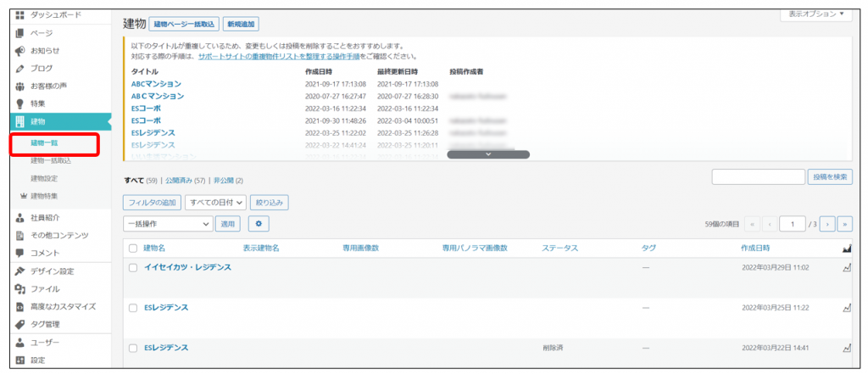Toggle the select-all checkbox beside 建物名 header

[x=132, y=248]
